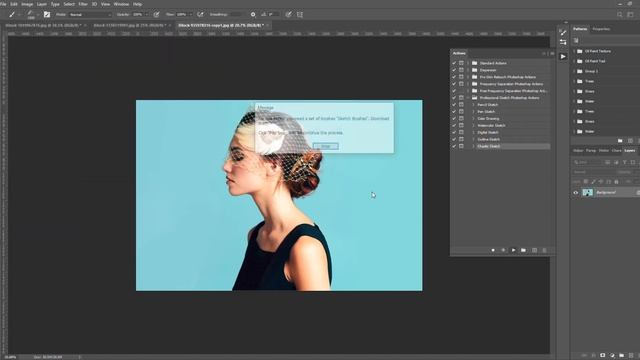
Task: Lock layer position icon
Action: [x=601, y=181]
